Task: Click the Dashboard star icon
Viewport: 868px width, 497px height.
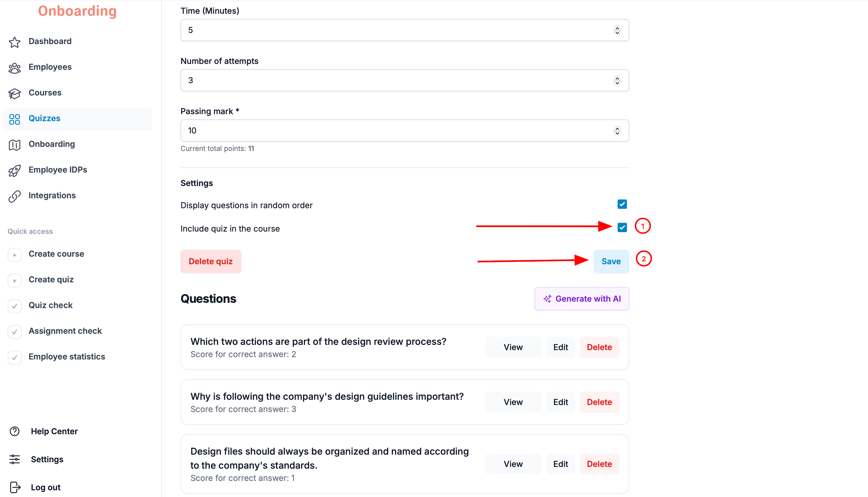Action: tap(15, 42)
